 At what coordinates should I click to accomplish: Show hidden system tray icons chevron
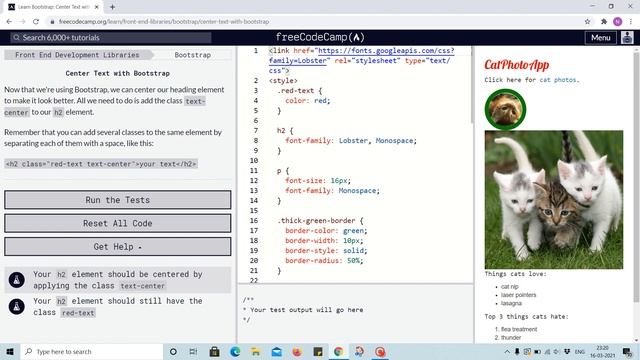point(507,351)
